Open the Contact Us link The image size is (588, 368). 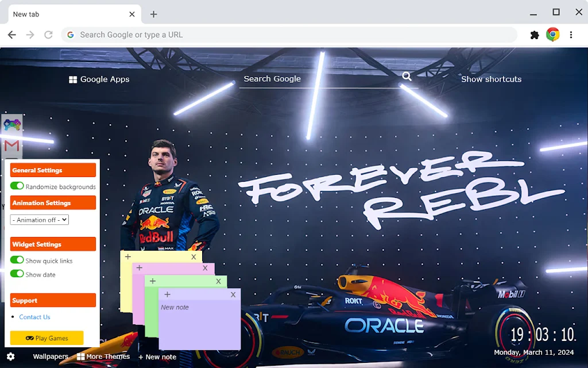(x=34, y=317)
